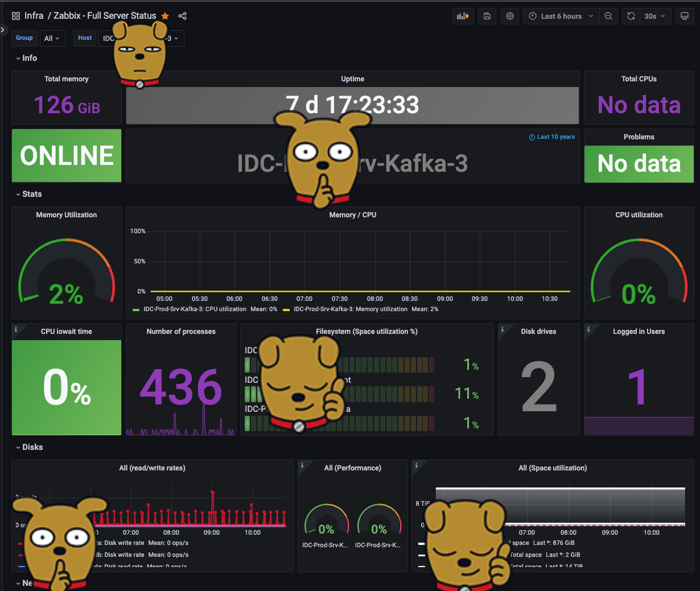The height and width of the screenshot is (591, 700).
Task: Click the first IDC-Prod-Srv-K... performance gauge
Action: (x=326, y=520)
